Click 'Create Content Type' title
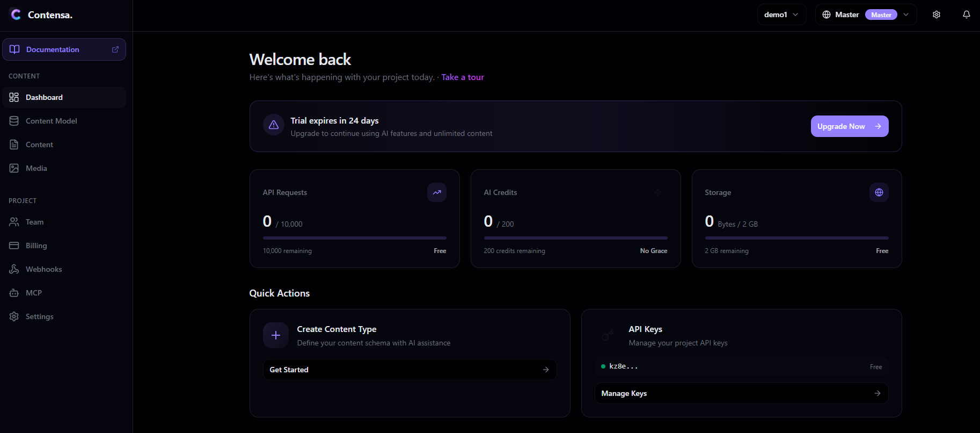 coord(337,329)
